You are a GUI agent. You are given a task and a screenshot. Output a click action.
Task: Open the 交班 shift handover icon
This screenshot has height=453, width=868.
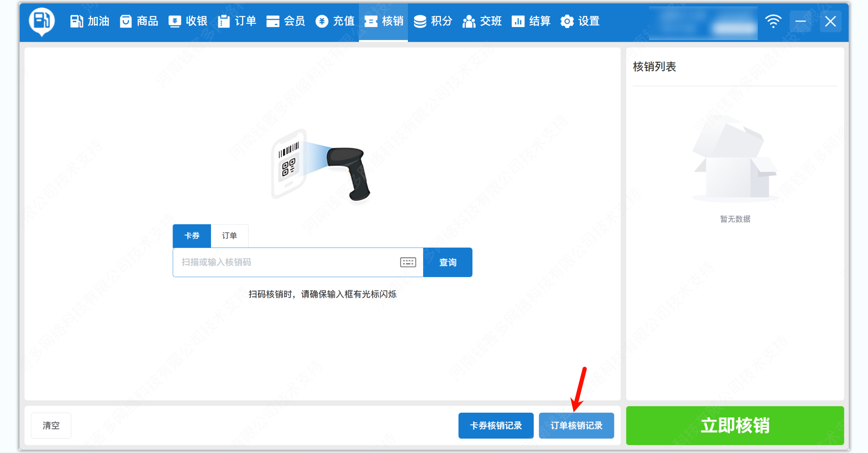(x=469, y=21)
